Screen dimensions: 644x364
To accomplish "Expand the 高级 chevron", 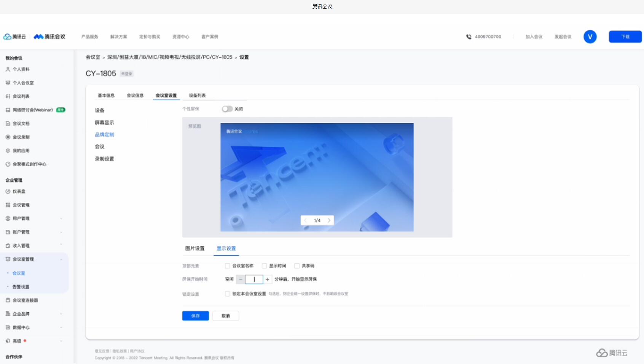I will [61, 341].
